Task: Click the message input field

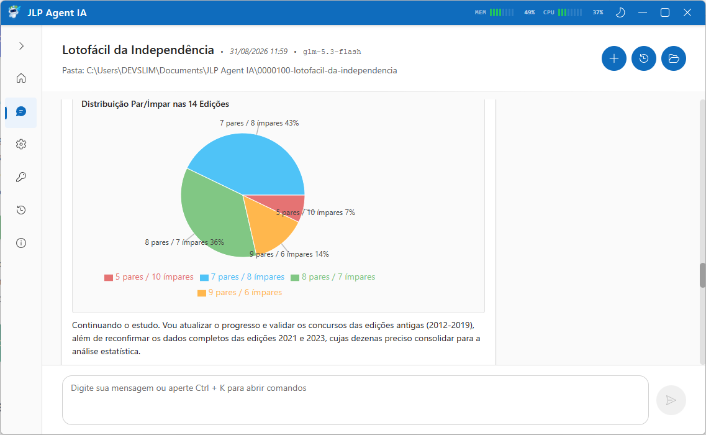Action: point(355,400)
